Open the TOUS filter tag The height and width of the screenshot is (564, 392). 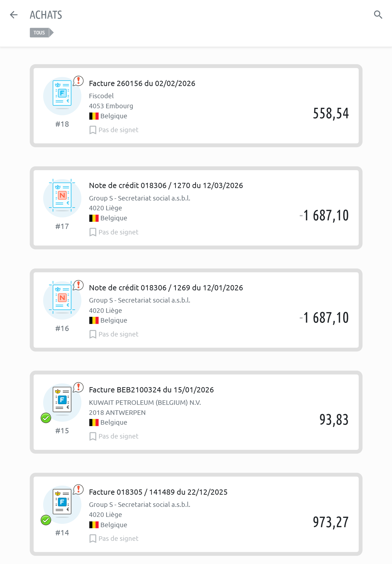pyautogui.click(x=39, y=33)
